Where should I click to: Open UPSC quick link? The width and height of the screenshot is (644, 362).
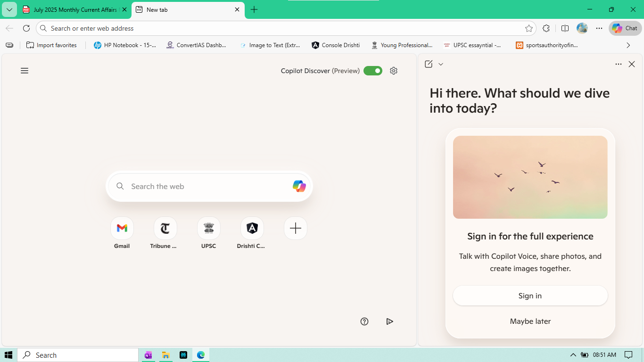[x=209, y=233]
